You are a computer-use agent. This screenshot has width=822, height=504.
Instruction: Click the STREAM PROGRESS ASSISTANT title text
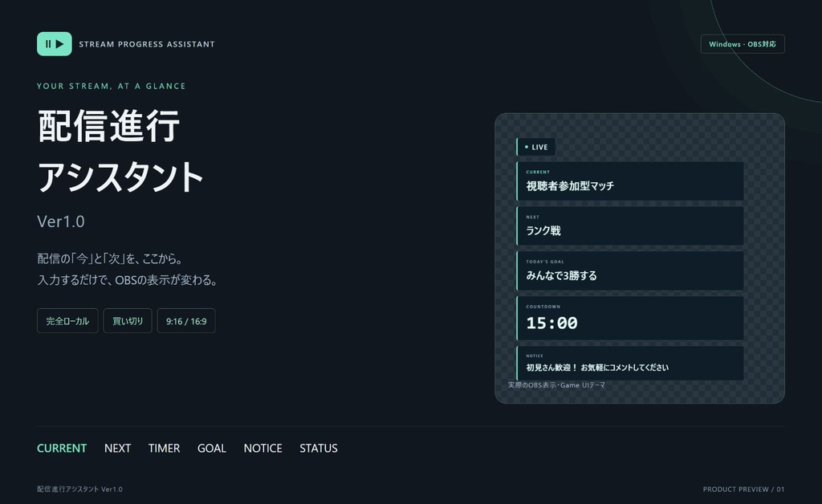[147, 44]
